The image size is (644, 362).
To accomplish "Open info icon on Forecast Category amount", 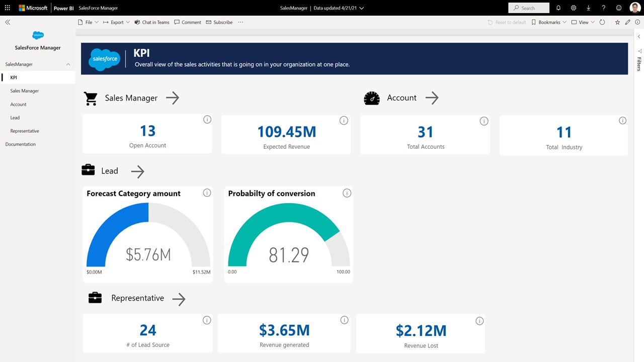I will point(207,193).
